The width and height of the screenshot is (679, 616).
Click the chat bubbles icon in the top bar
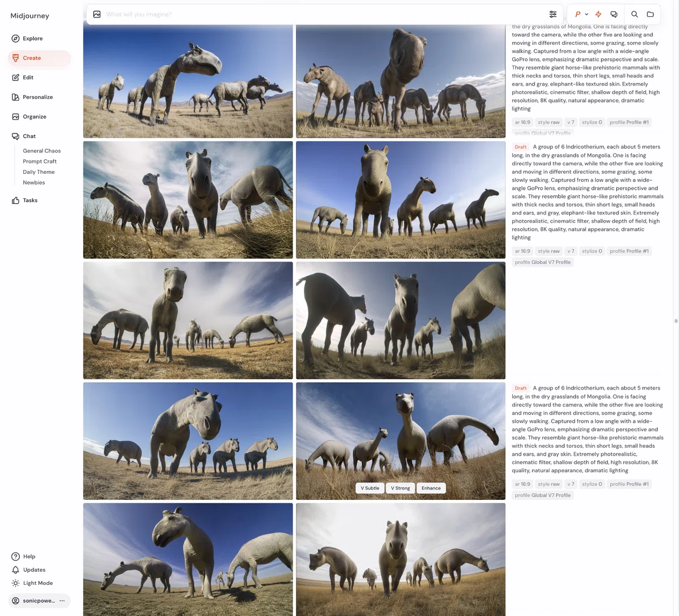[x=614, y=14]
